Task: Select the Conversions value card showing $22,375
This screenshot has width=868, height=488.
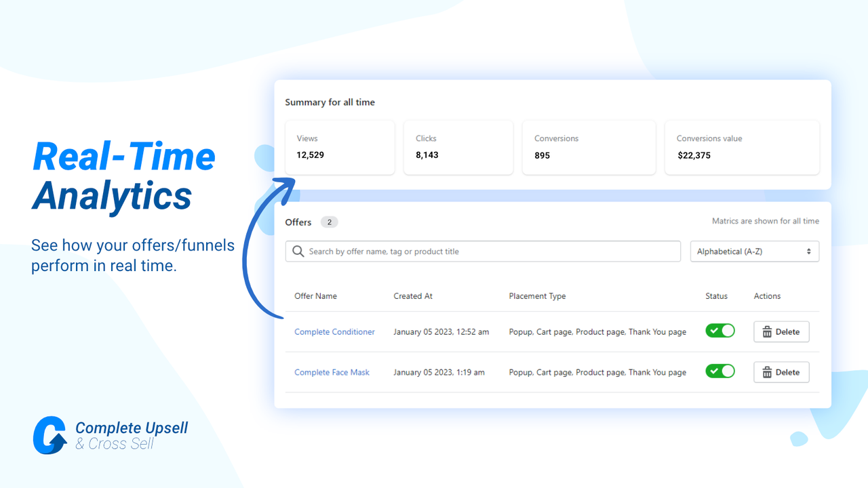Action: point(742,147)
